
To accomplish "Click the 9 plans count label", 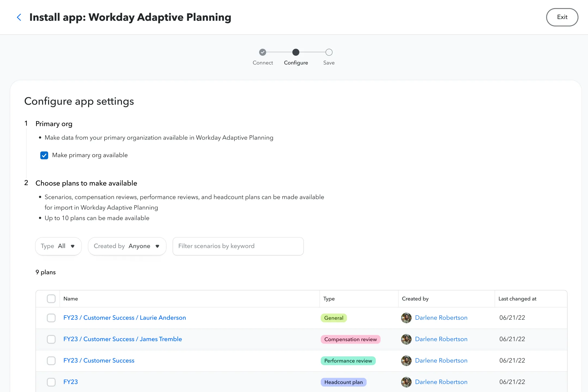I will pos(46,272).
